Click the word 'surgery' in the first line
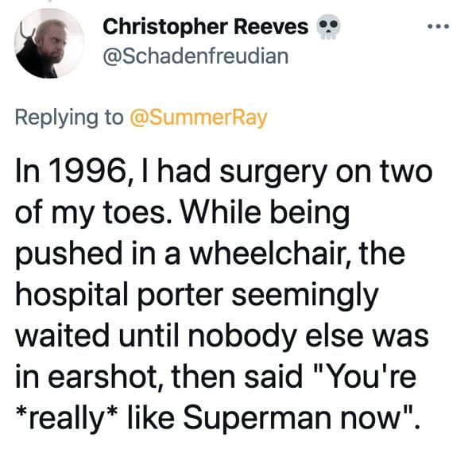Viewport: 476px width, 457px height. coord(273,172)
